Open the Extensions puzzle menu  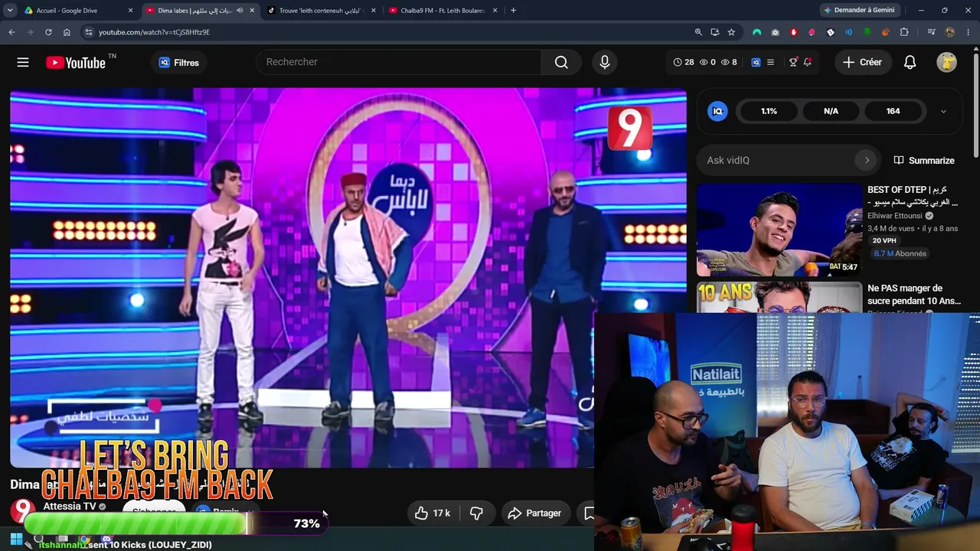coord(904,32)
